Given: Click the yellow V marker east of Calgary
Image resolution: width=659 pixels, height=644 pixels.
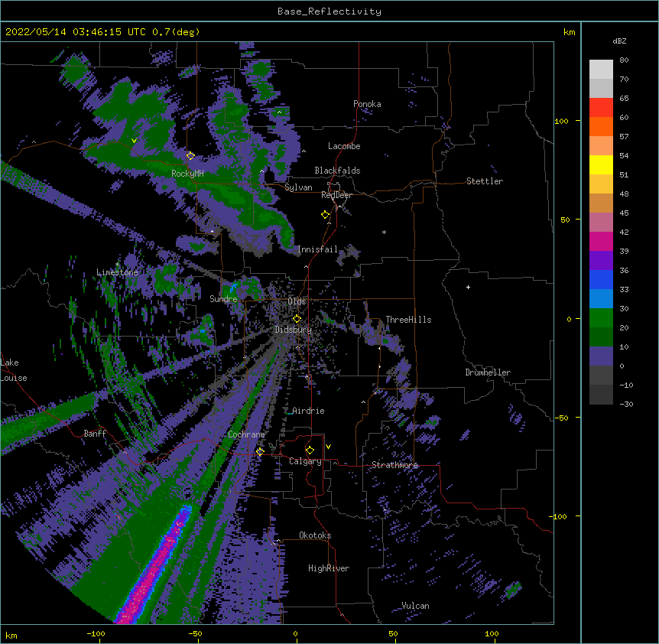Looking at the screenshot, I should (328, 447).
